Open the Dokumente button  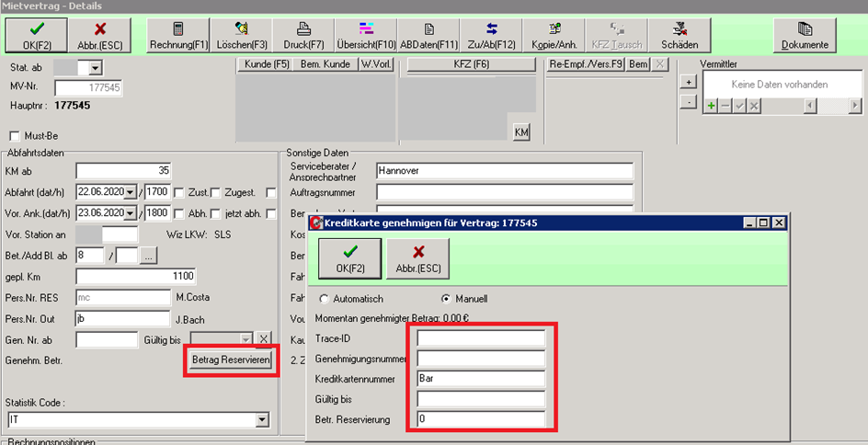tap(805, 35)
